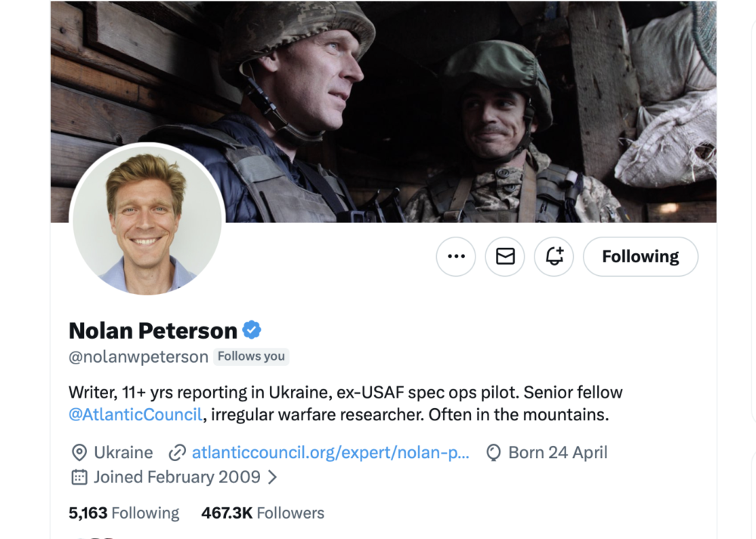The image size is (756, 539).
Task: Toggle the Following button
Action: [x=640, y=256]
